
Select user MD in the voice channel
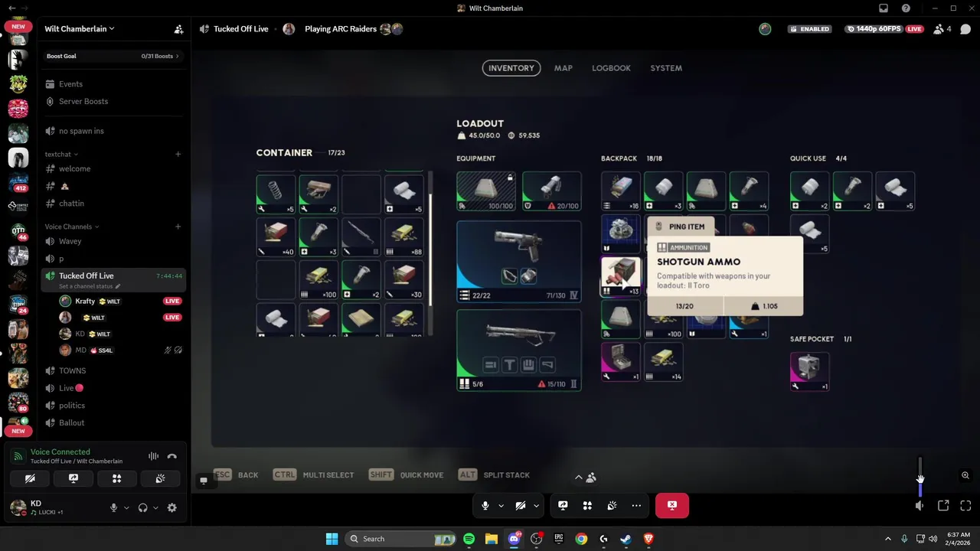pyautogui.click(x=121, y=350)
